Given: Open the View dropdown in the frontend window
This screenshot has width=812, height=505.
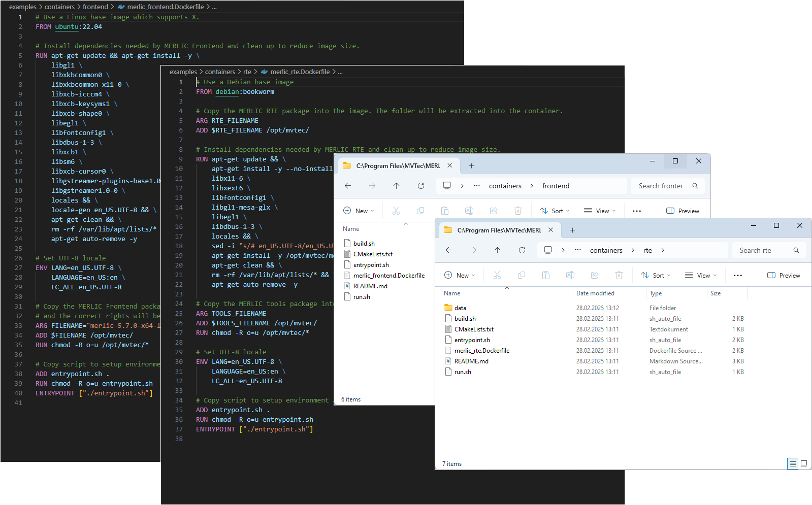Looking at the screenshot, I should [600, 211].
